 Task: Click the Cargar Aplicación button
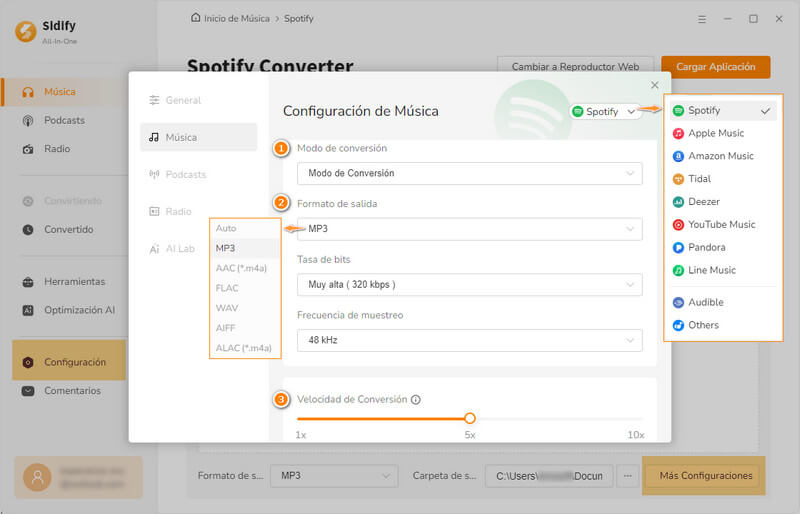click(716, 67)
